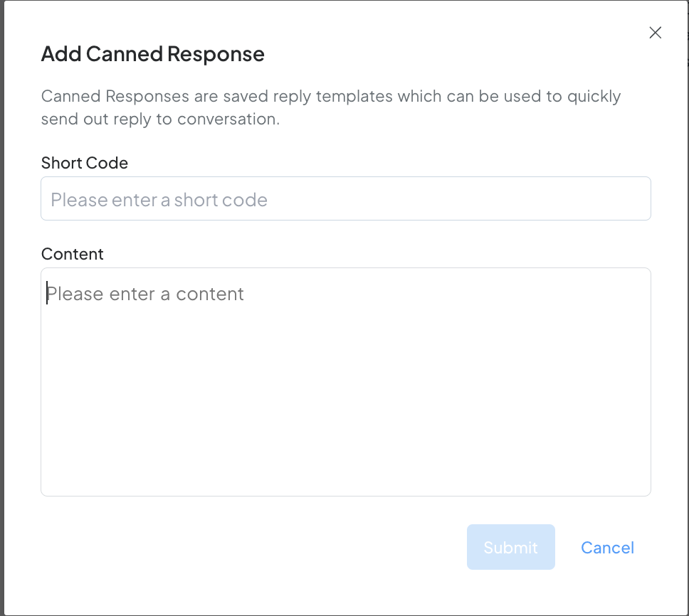Image resolution: width=689 pixels, height=616 pixels.
Task: Click the 'Please enter a content' placeholder
Action: point(146,294)
